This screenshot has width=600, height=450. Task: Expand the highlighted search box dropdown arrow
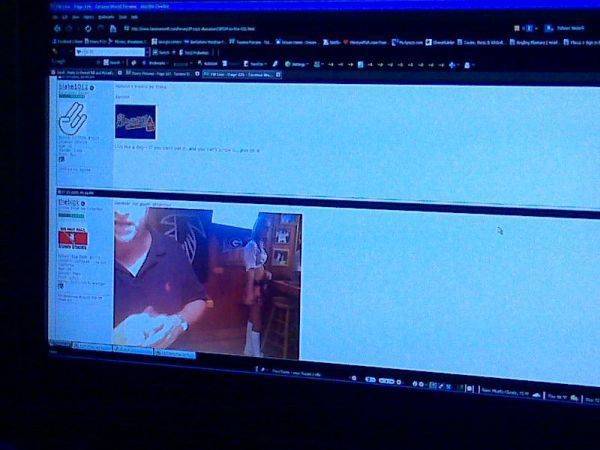(x=148, y=52)
